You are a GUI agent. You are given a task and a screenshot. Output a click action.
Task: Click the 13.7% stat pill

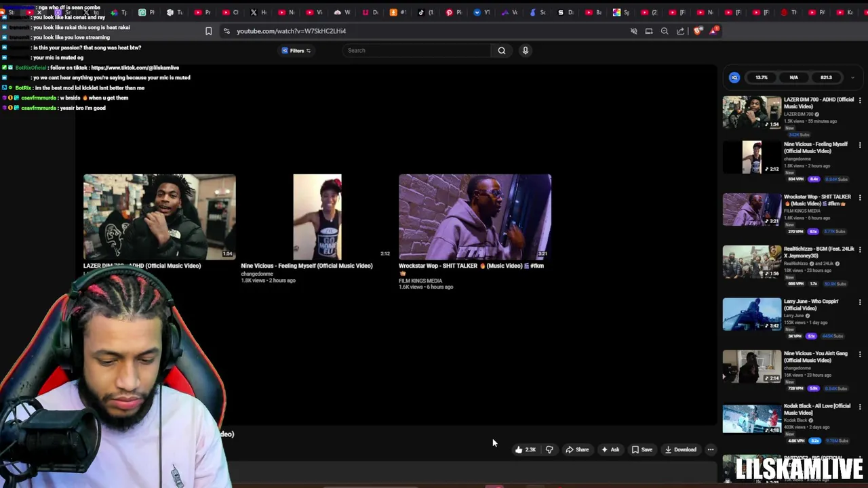pos(762,77)
